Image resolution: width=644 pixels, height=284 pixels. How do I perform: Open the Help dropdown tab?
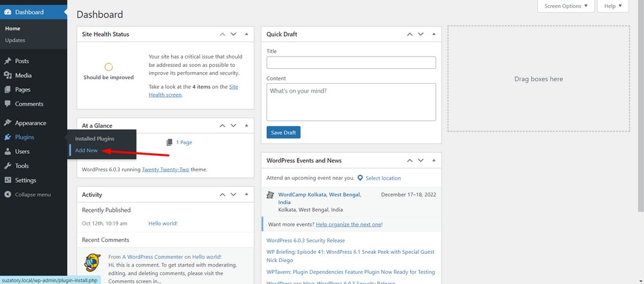pos(613,6)
